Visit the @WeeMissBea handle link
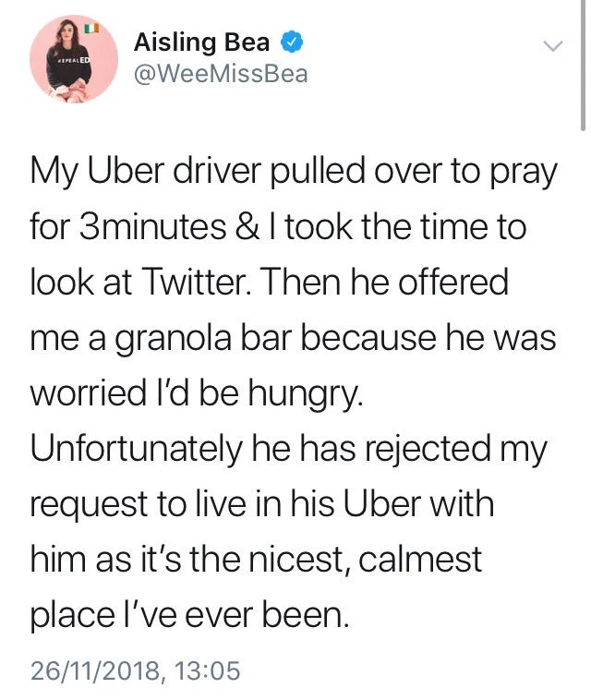 pyautogui.click(x=221, y=74)
